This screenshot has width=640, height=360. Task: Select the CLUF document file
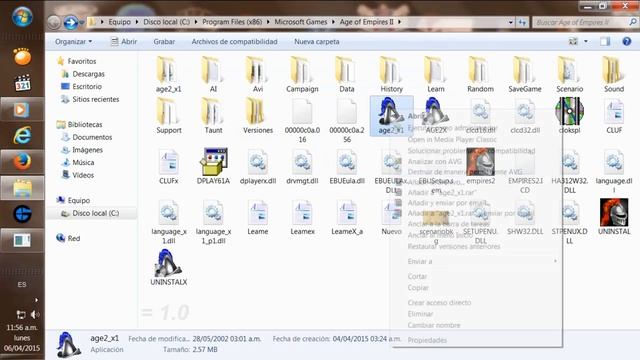tap(614, 116)
